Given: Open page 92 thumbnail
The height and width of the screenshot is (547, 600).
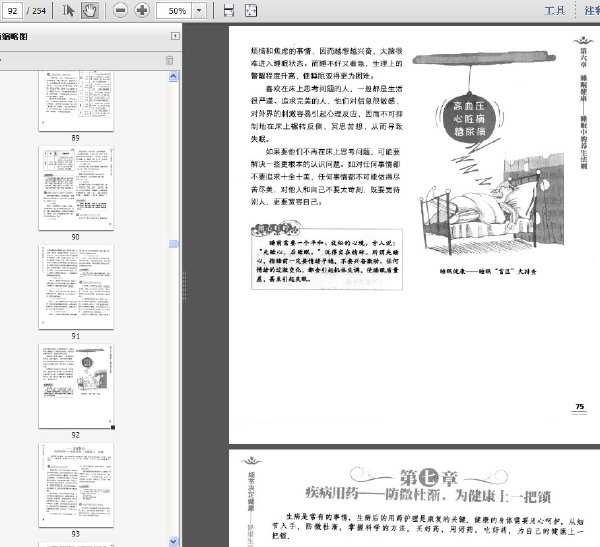Looking at the screenshot, I should (76, 386).
